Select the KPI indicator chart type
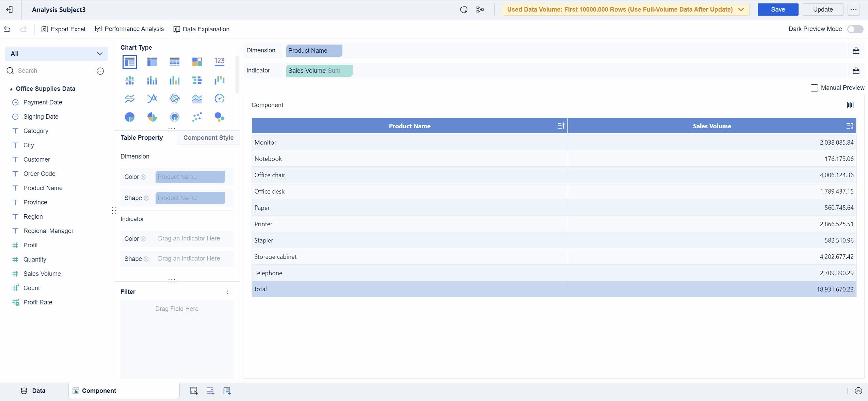 coord(220,62)
